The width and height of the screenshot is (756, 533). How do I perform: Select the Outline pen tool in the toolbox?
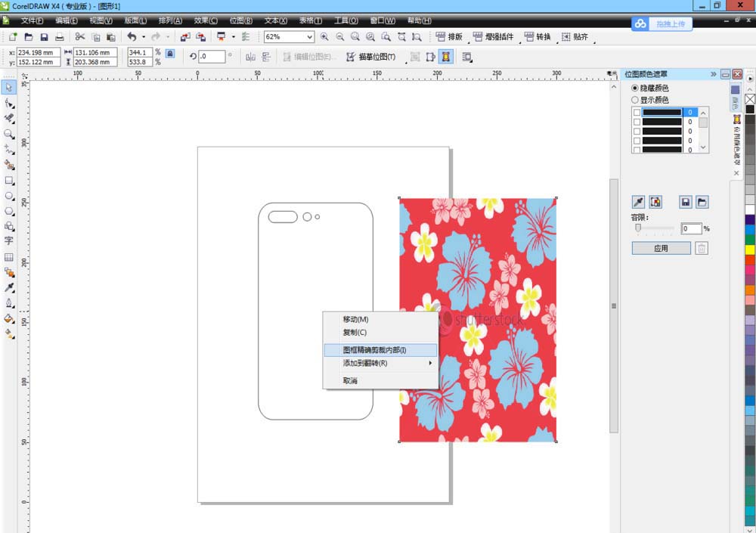pyautogui.click(x=9, y=303)
